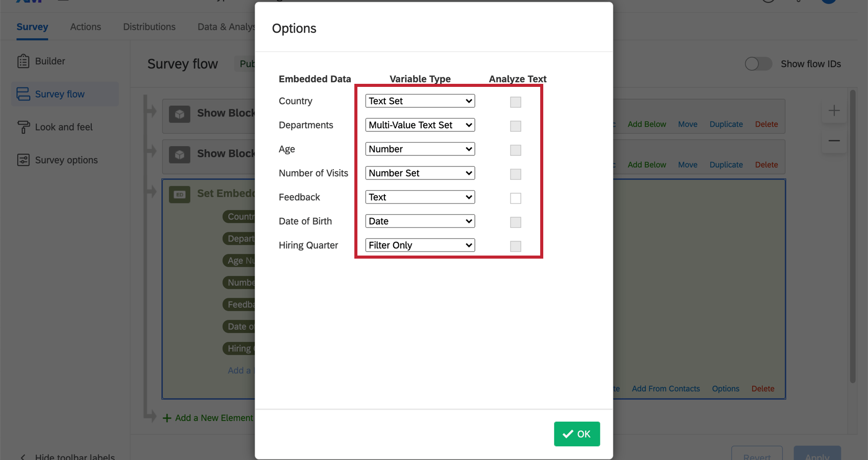This screenshot has height=460, width=868.
Task: Click the green ED embedded data icon
Action: click(x=180, y=195)
